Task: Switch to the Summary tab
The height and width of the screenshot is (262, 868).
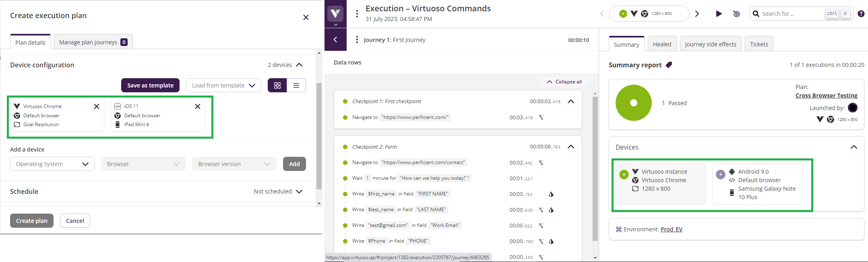Action: [x=626, y=44]
